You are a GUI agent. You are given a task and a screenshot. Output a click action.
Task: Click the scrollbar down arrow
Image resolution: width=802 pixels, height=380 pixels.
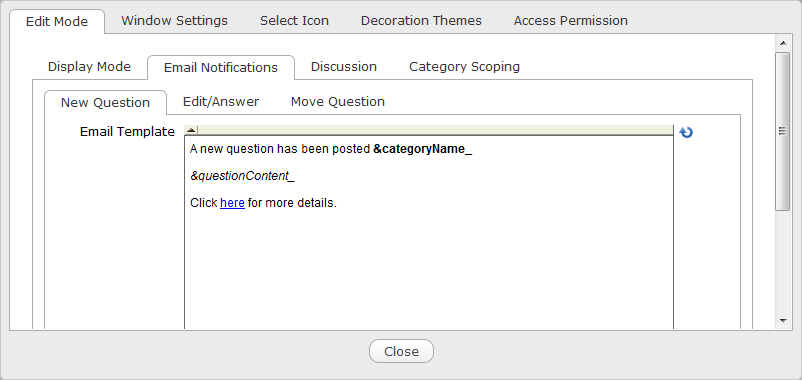(783, 321)
